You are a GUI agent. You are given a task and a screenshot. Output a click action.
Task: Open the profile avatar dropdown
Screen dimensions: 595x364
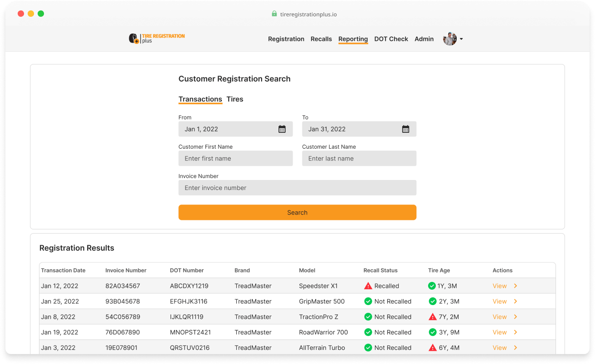click(x=450, y=39)
